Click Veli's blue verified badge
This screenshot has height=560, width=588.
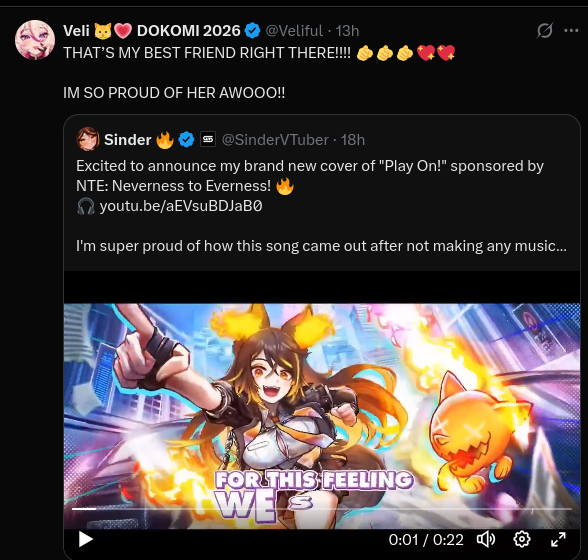[252, 31]
